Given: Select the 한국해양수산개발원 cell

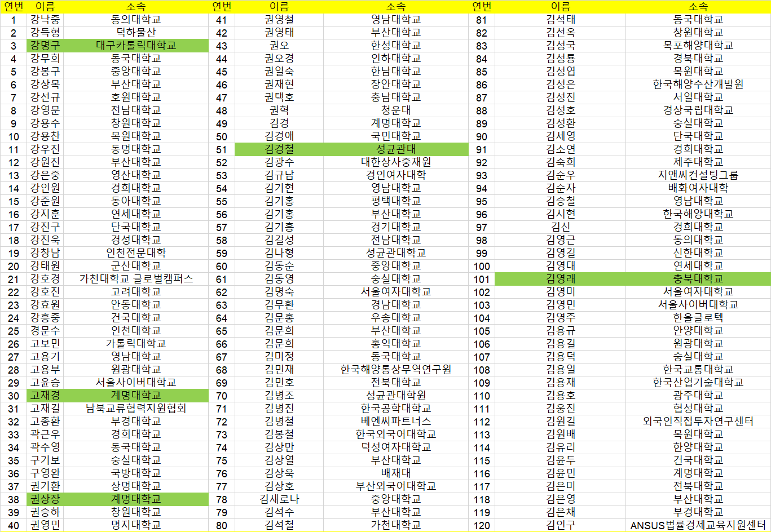Looking at the screenshot, I should (698, 85).
